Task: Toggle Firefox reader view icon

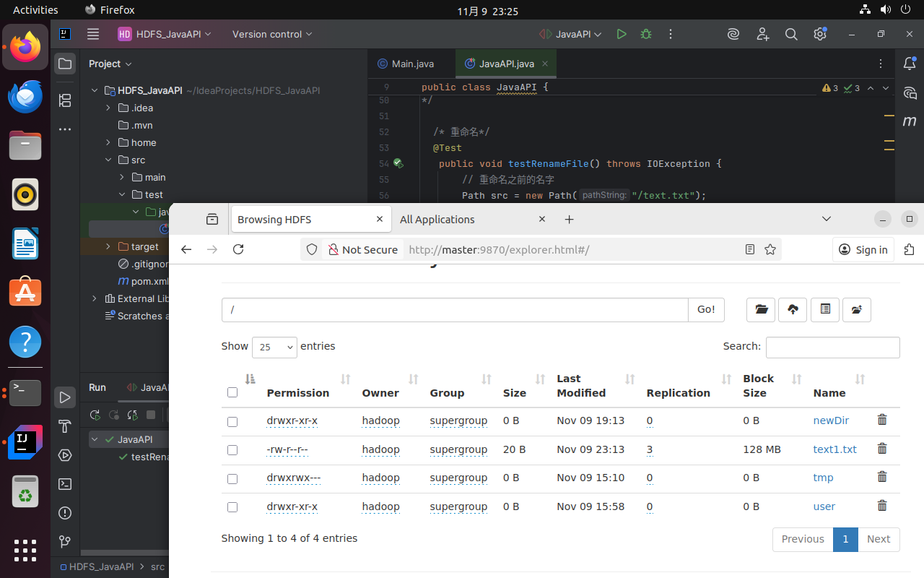Action: point(750,249)
